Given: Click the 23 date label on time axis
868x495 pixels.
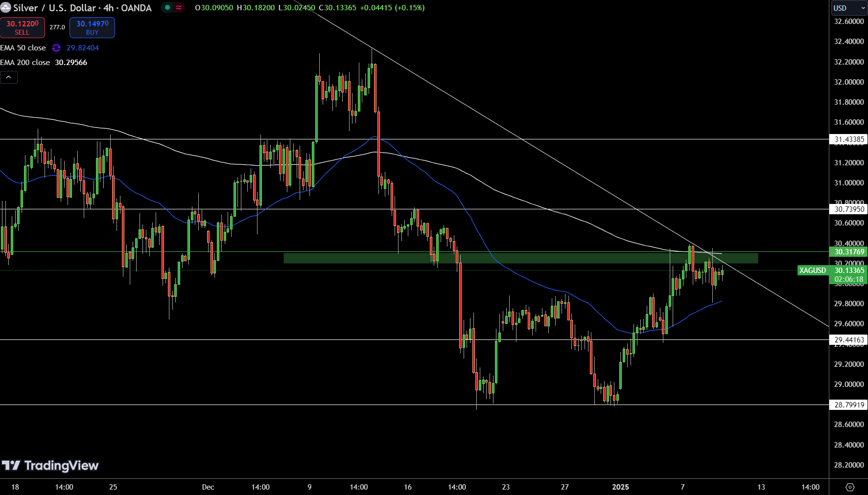Looking at the screenshot, I should [x=506, y=487].
